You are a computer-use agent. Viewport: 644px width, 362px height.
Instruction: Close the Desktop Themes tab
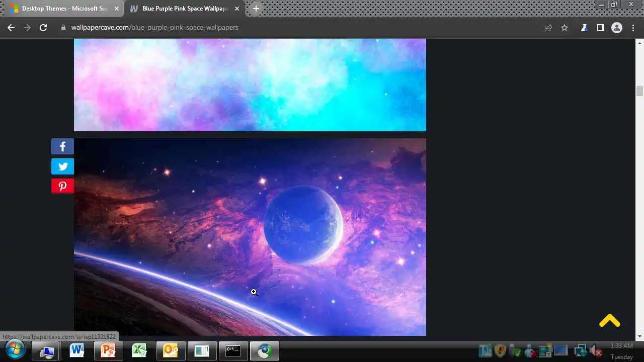pos(116,9)
